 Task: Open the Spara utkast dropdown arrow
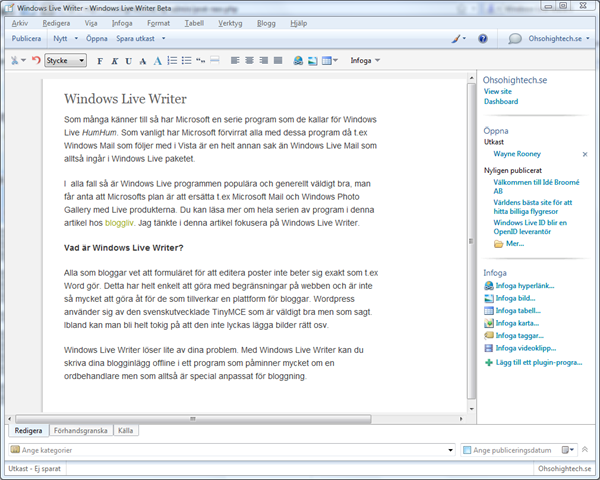[163, 38]
